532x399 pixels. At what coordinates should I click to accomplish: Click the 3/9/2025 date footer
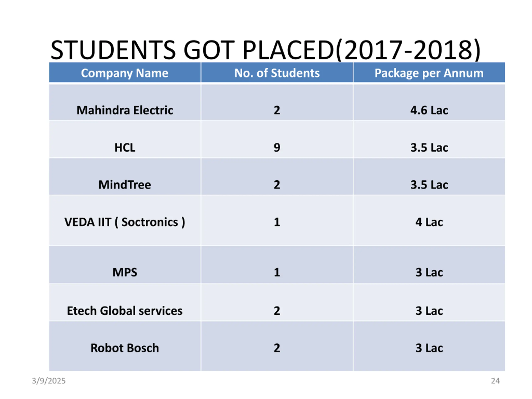tap(49, 381)
